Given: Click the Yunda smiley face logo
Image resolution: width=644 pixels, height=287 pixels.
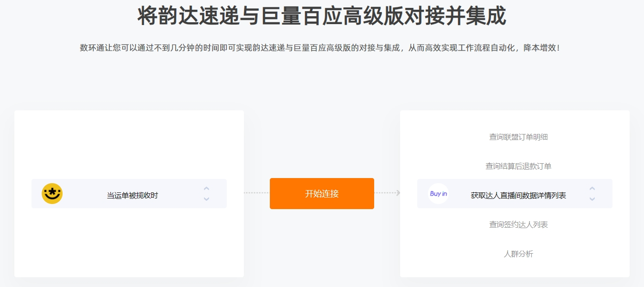Looking at the screenshot, I should point(52,193).
